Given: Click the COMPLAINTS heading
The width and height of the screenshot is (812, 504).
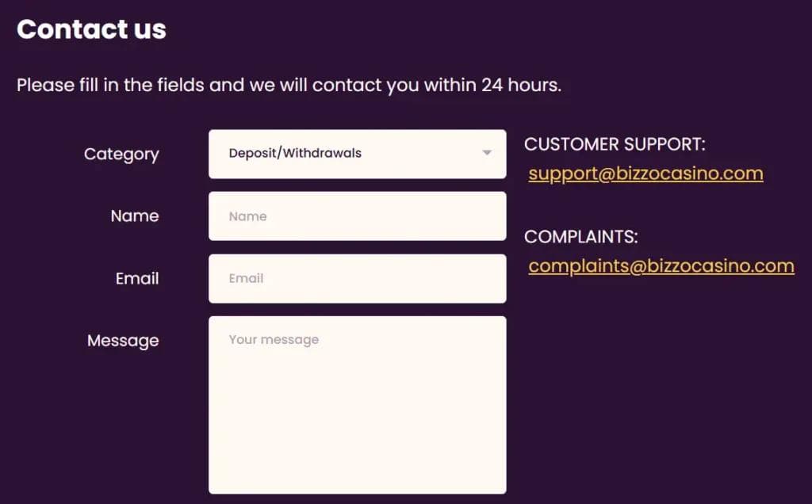Looking at the screenshot, I should coord(581,237).
